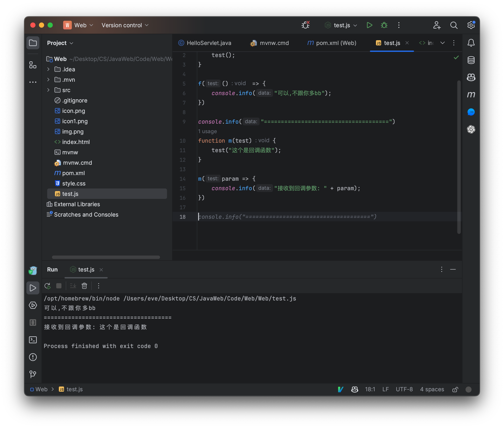Screen dimensions: 504x428
Task: Show hidden editor tabs chevron
Action: coord(443,43)
